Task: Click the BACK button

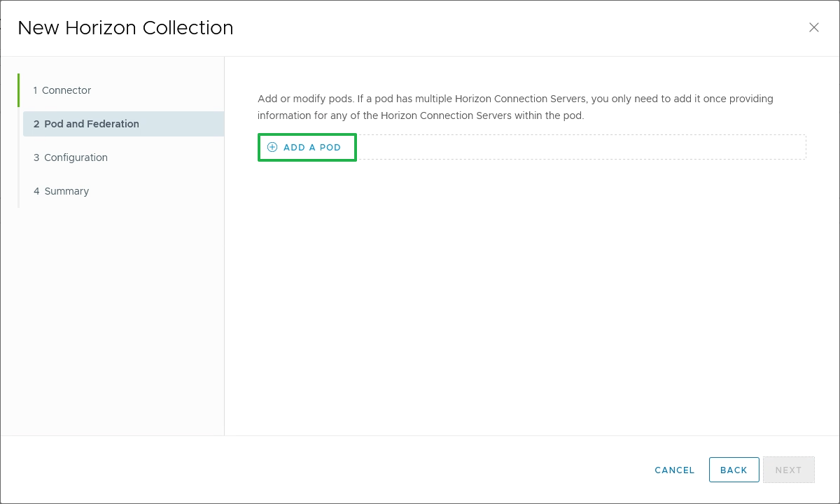Action: (x=734, y=470)
